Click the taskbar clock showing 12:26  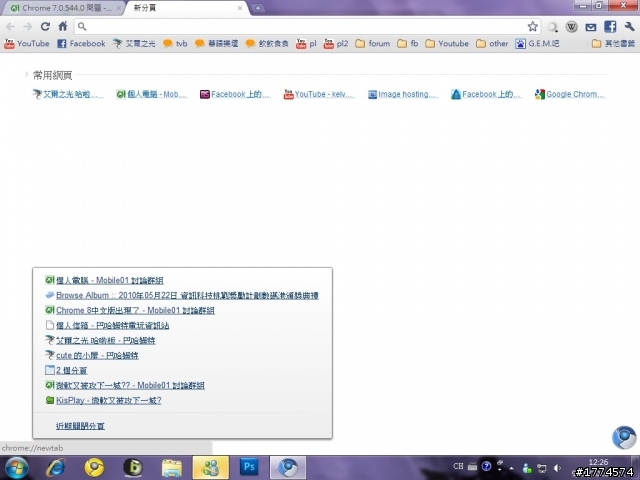[598, 462]
